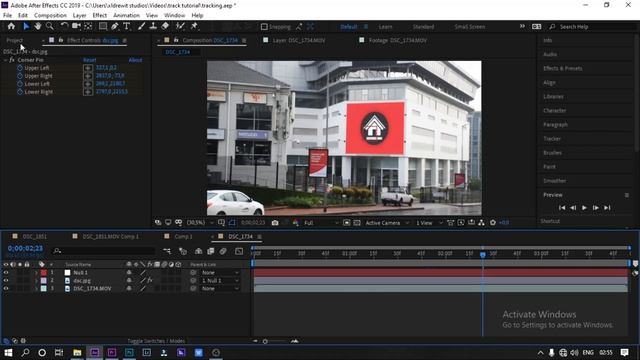Switch to Layer DSC_1734.MOV viewer tab
This screenshot has width=640, height=360.
coord(299,40)
